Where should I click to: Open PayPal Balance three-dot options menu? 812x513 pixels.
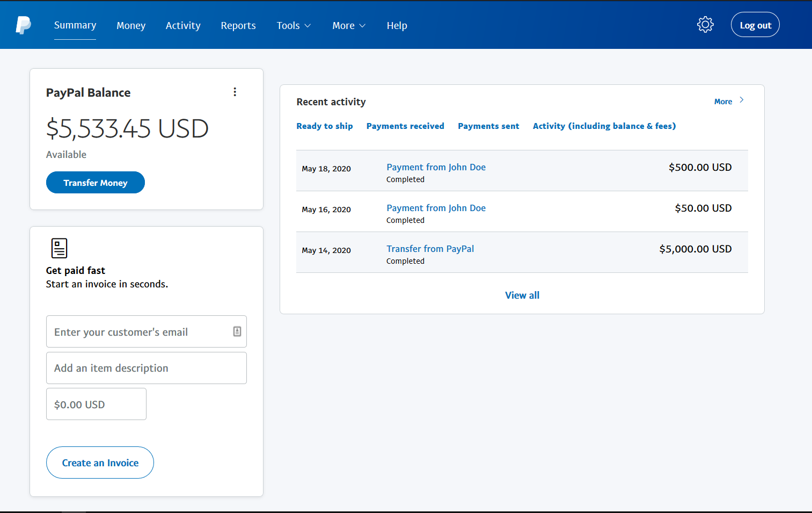(235, 92)
